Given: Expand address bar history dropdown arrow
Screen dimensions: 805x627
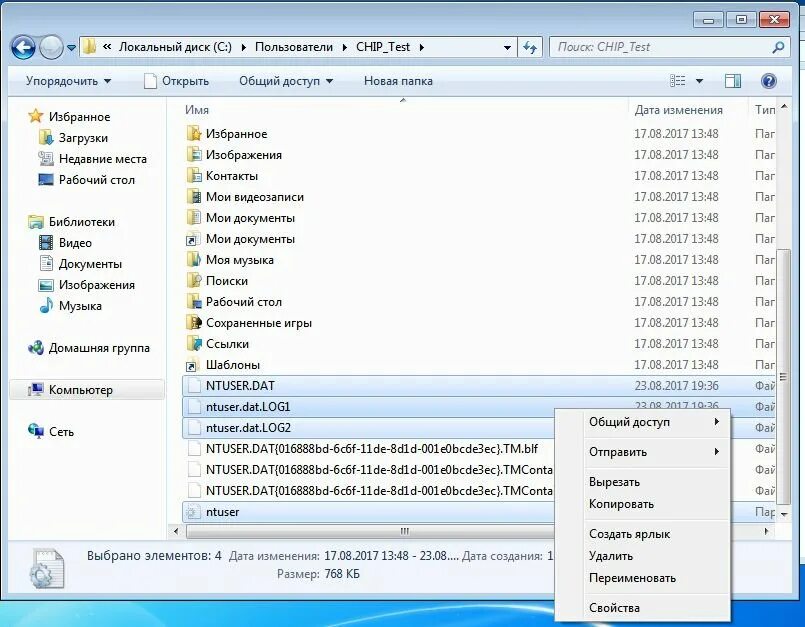Looking at the screenshot, I should tap(507, 47).
